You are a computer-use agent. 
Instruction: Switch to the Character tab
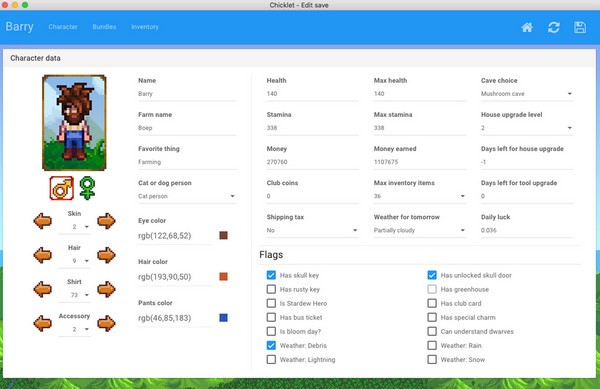[x=63, y=27]
